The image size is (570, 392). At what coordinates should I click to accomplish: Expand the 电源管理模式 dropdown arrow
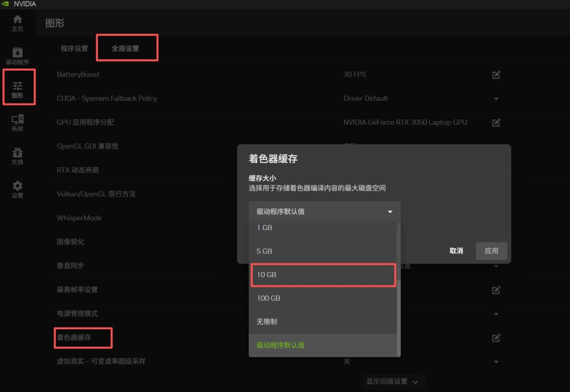[x=496, y=314]
